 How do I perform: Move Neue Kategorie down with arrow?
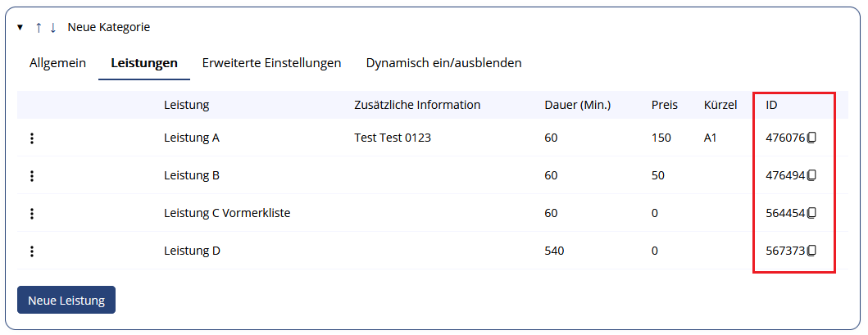click(53, 27)
